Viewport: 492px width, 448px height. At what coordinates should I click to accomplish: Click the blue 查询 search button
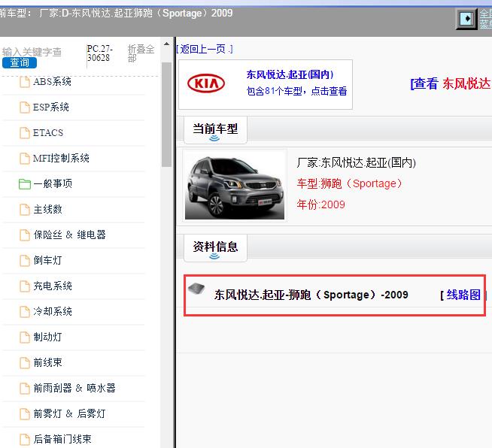pos(20,62)
